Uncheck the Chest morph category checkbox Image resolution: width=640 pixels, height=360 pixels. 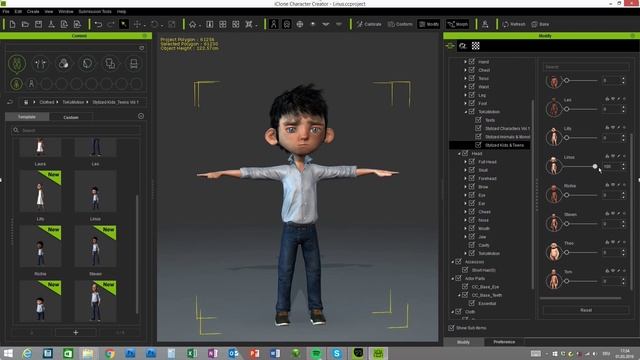click(472, 70)
